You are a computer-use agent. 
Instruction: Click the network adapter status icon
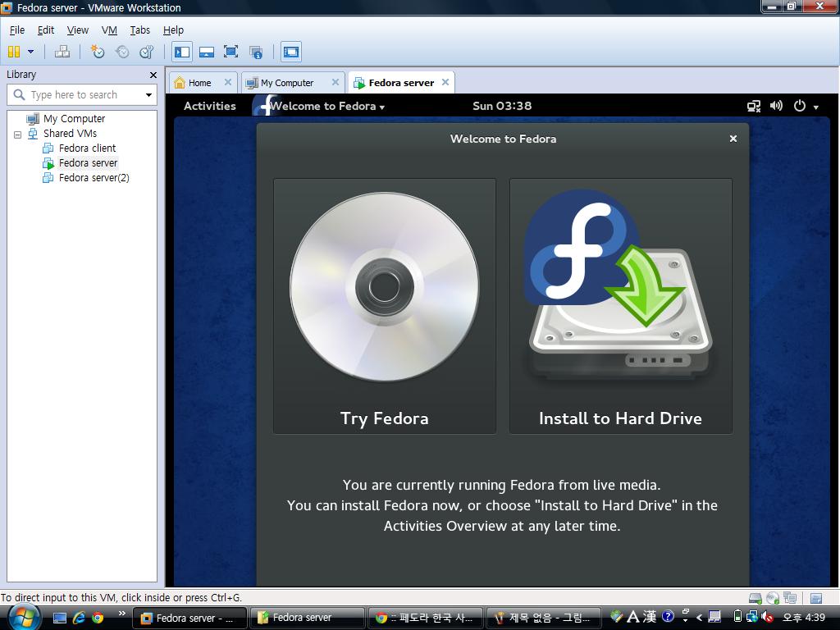tap(790, 598)
